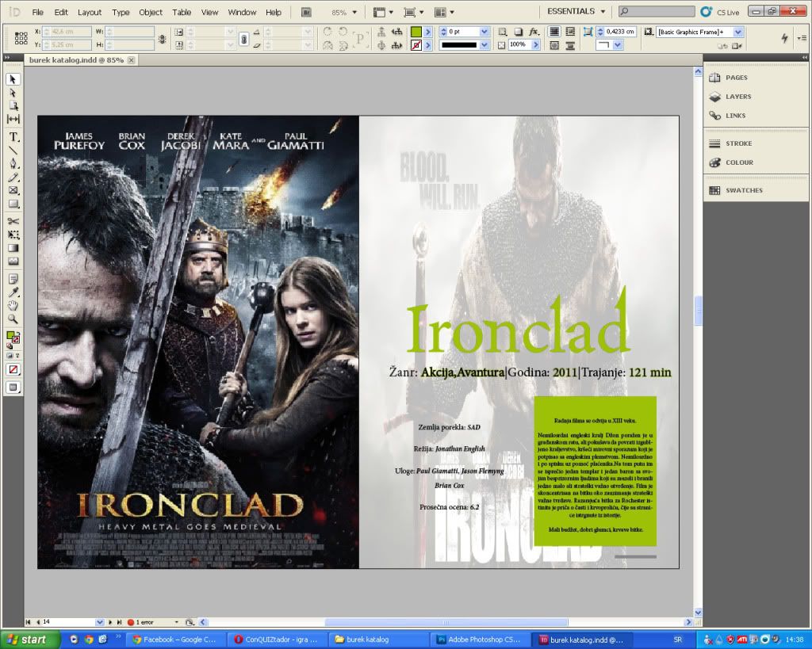
Task: Select the Eyedropper tool
Action: pyautogui.click(x=13, y=292)
